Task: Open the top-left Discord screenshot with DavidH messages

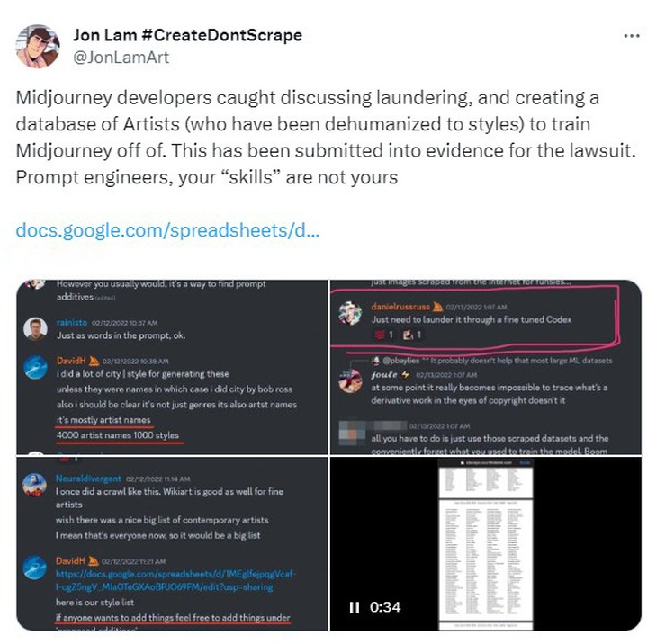Action: [172, 367]
